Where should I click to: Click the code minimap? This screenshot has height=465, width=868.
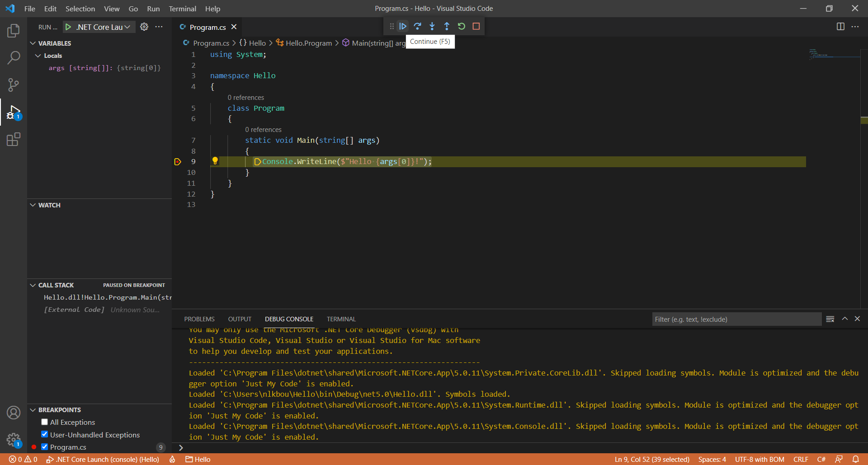coord(834,54)
